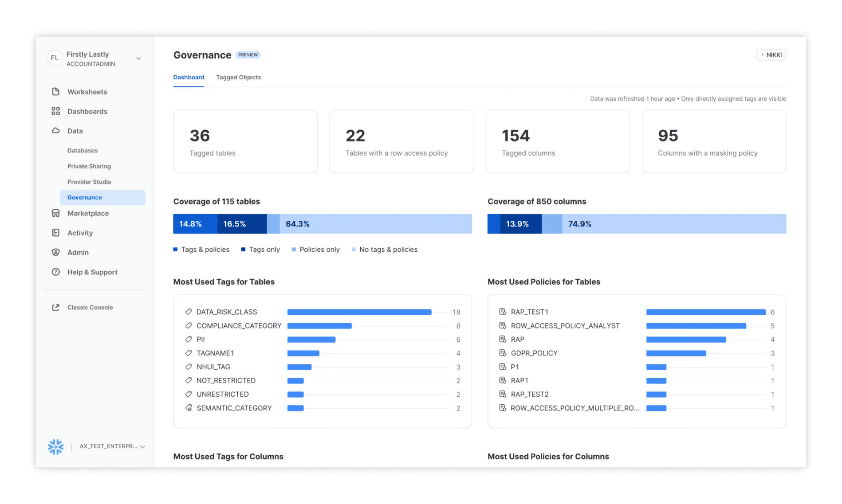Open the NIKKI role selector
This screenshot has width=842, height=504.
pyautogui.click(x=771, y=55)
